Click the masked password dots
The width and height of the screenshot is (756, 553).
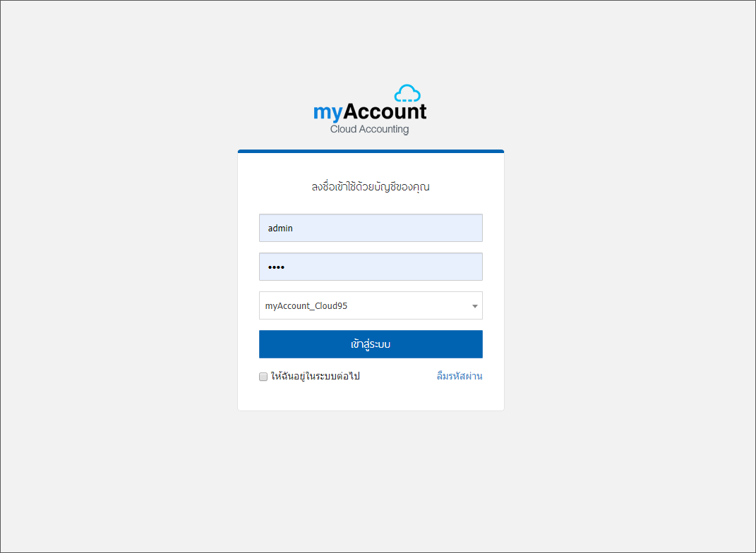[x=276, y=267]
